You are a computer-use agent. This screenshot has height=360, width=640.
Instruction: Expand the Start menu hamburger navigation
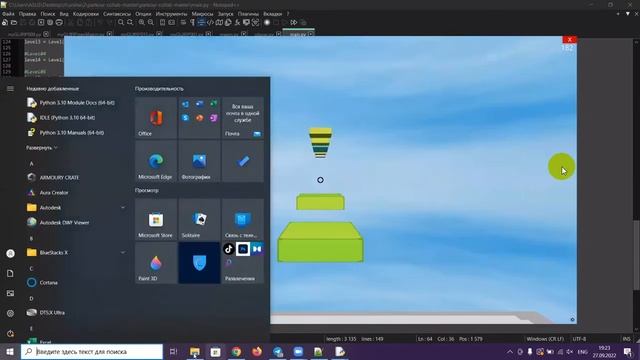11,89
